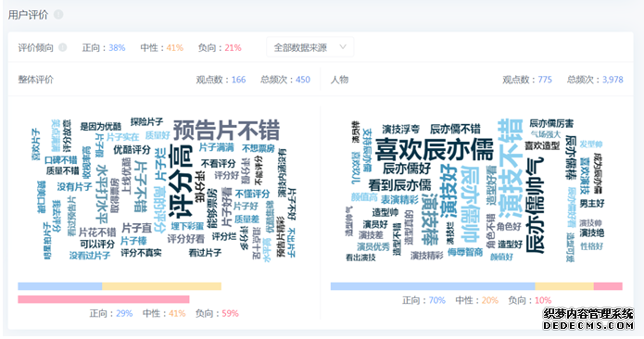
Task: Click the pink negative bar under the 整体评价 cloud
Action: [104, 299]
